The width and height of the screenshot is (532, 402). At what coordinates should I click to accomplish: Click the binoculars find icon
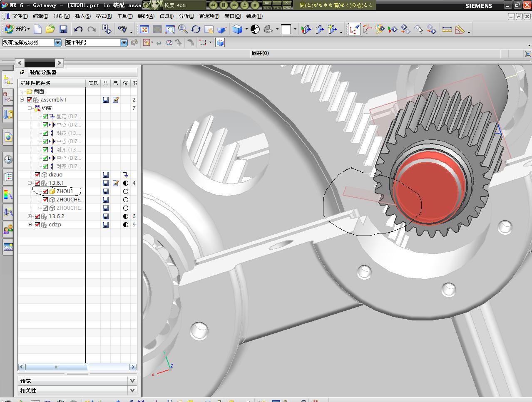pos(122,29)
